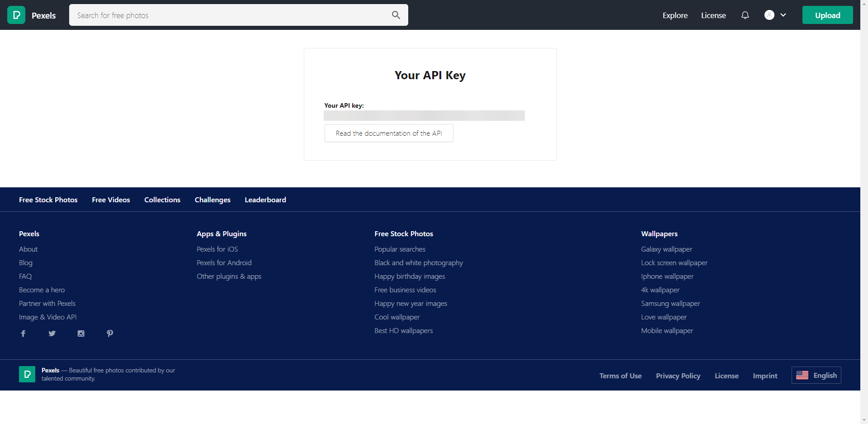
Task: Click the Pexels brand name in header
Action: [x=44, y=15]
